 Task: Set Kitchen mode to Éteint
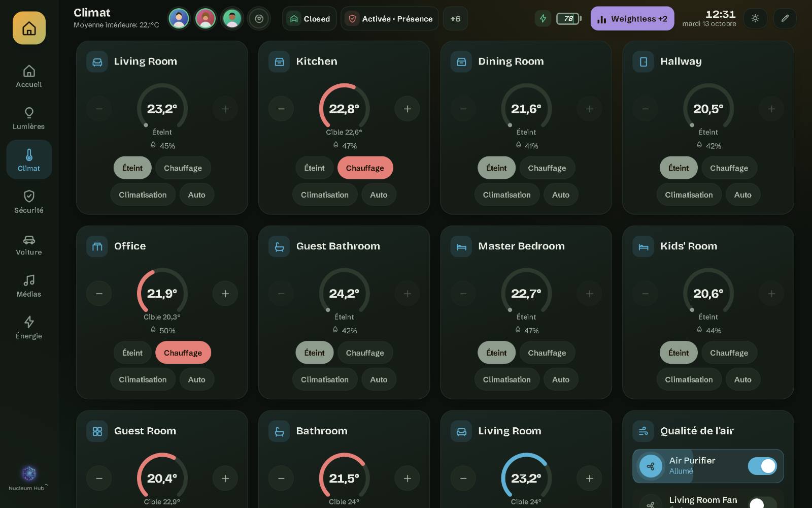pyautogui.click(x=314, y=168)
